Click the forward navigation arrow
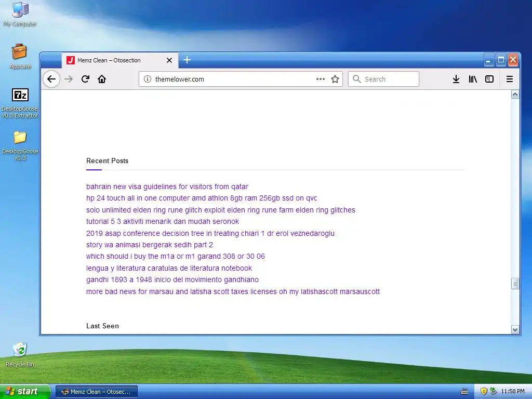The height and width of the screenshot is (399, 532). coord(69,79)
